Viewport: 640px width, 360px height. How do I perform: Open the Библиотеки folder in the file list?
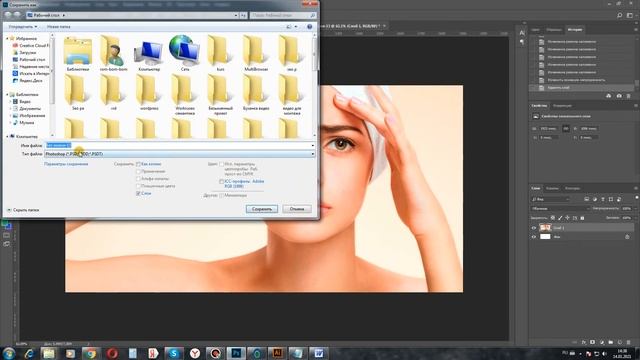click(x=78, y=53)
